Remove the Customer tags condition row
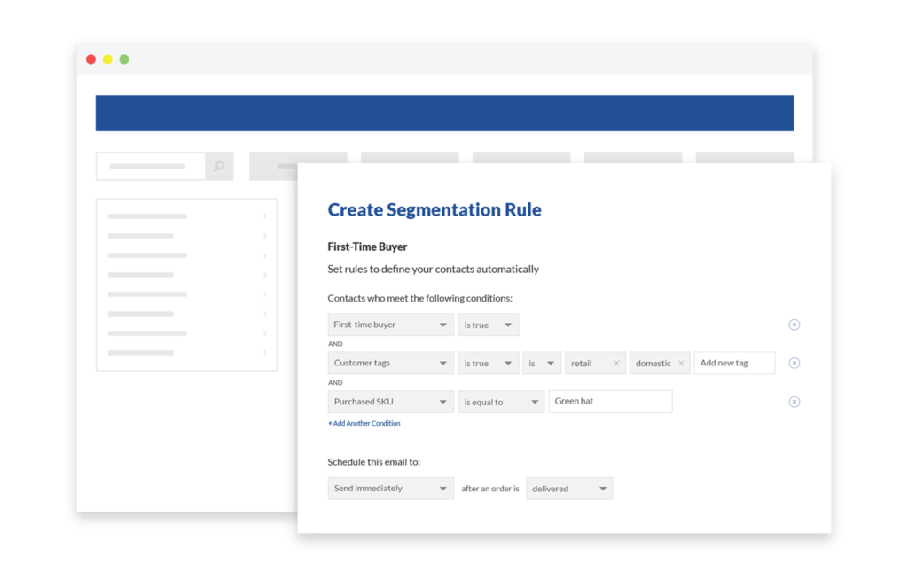The image size is (908, 588). click(x=794, y=364)
